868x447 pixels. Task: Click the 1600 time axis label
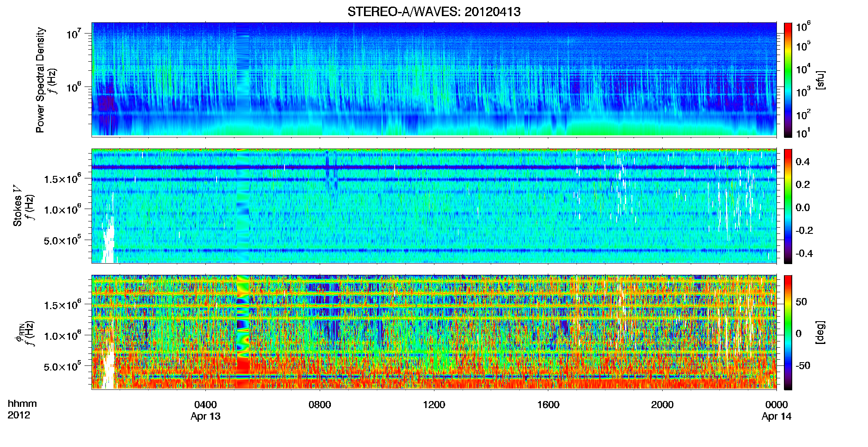click(x=548, y=405)
